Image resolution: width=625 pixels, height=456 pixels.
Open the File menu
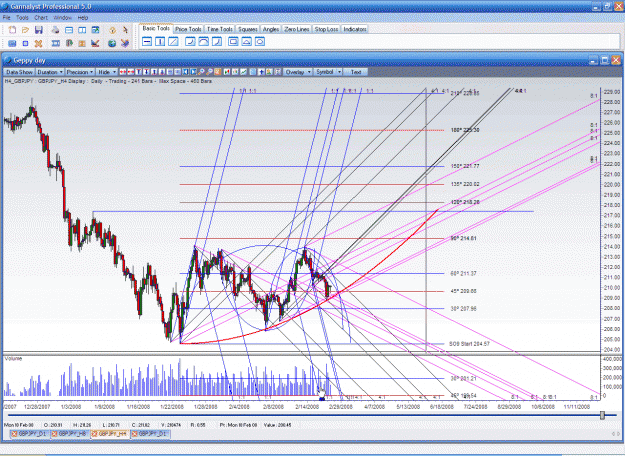tap(6, 18)
